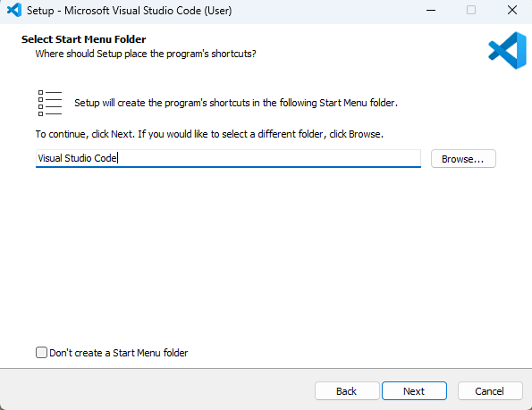Click the Next button
The image size is (532, 410).
414,391
